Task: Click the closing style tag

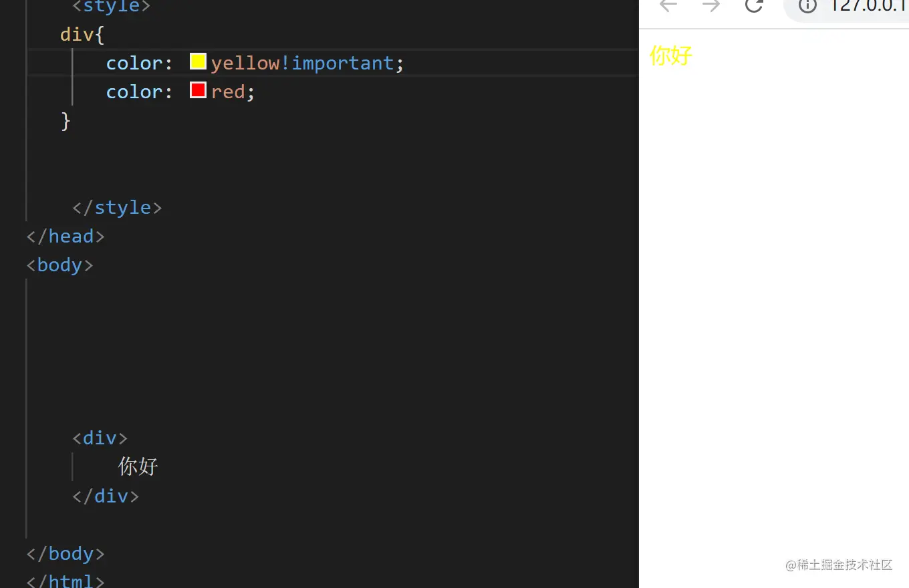Action: (117, 207)
